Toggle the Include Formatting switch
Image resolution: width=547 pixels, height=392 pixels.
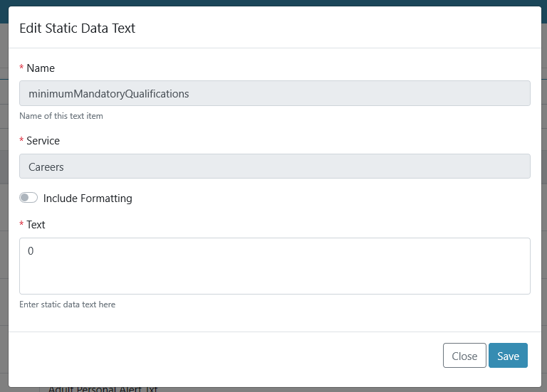pos(28,198)
